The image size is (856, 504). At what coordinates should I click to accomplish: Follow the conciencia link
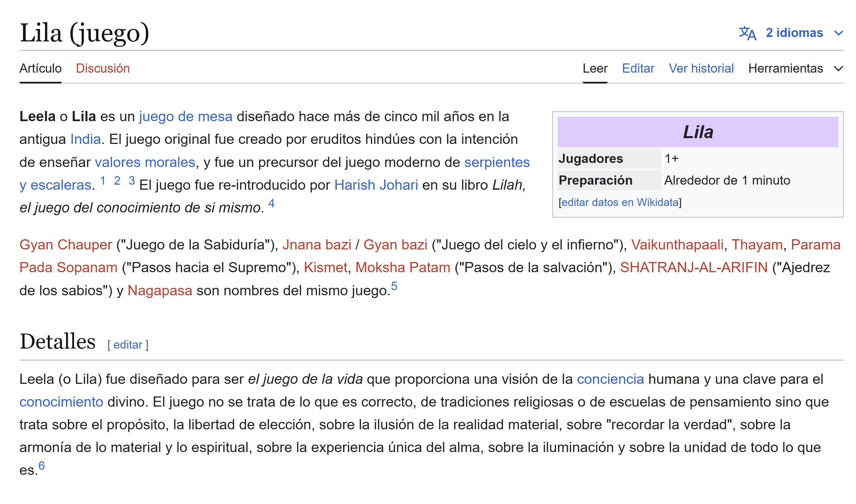pyautogui.click(x=610, y=379)
